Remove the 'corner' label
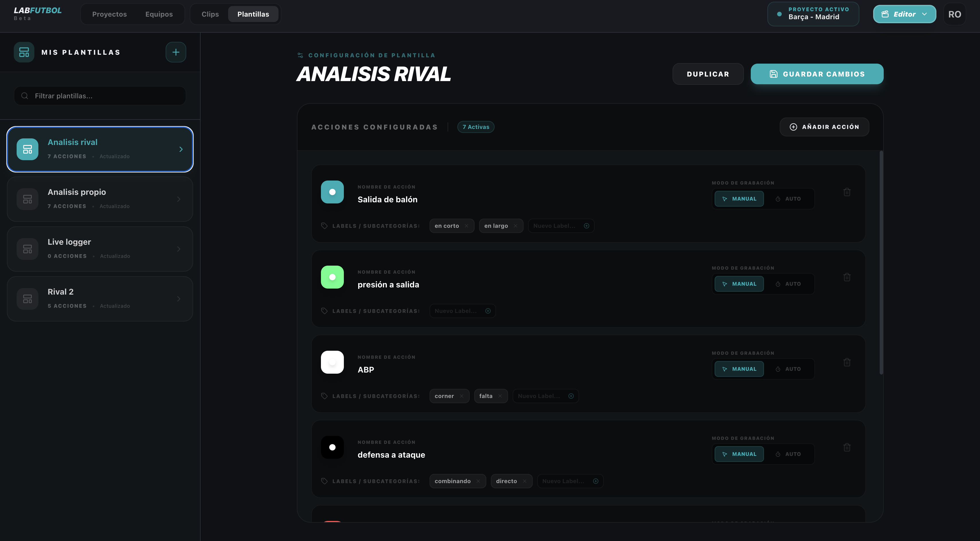 (x=461, y=396)
